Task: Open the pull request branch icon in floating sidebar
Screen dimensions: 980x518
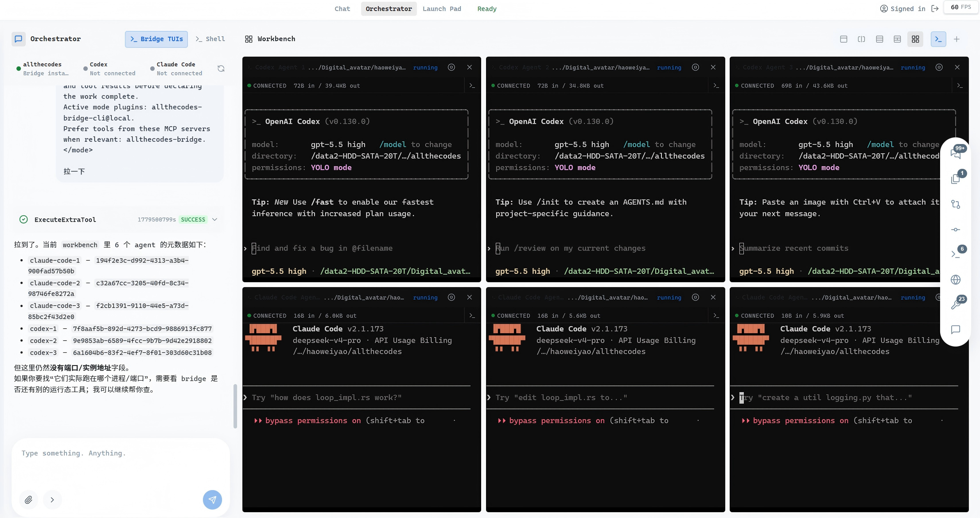Action: [956, 204]
